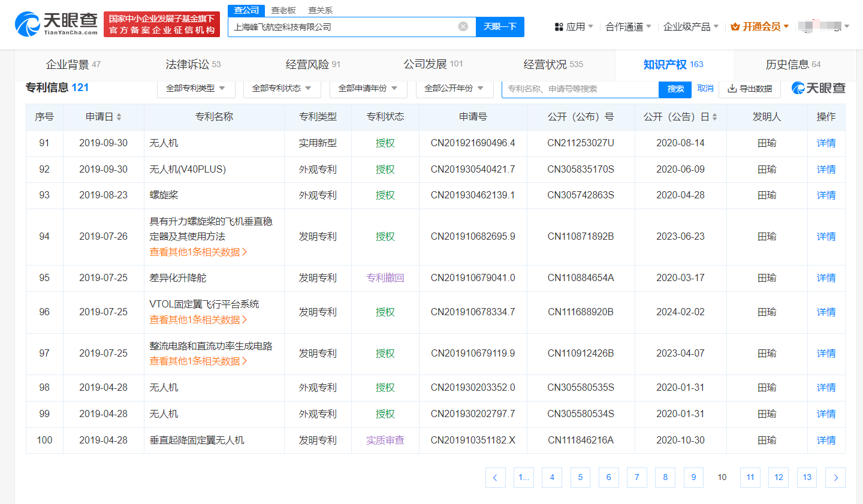Click the 专利撤回 status in row 95
The width and height of the screenshot is (863, 504).
(385, 278)
